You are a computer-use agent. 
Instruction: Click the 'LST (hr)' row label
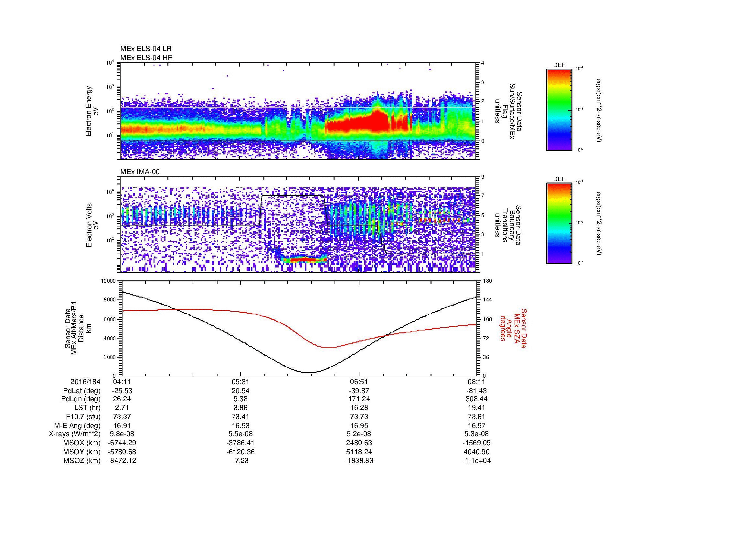[87, 408]
